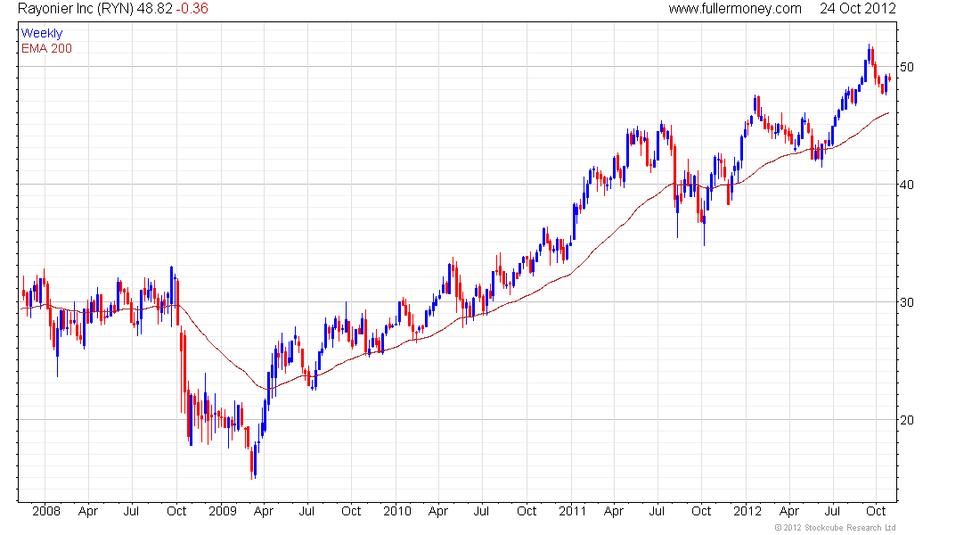
Task: Click the Oct label preceding 2011
Action: click(x=527, y=511)
